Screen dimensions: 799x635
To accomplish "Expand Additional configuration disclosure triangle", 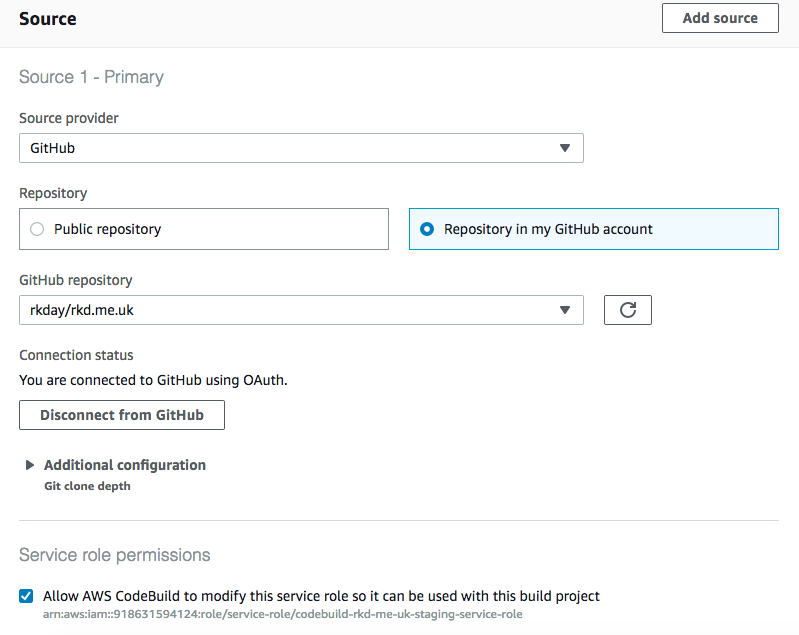I will [30, 465].
